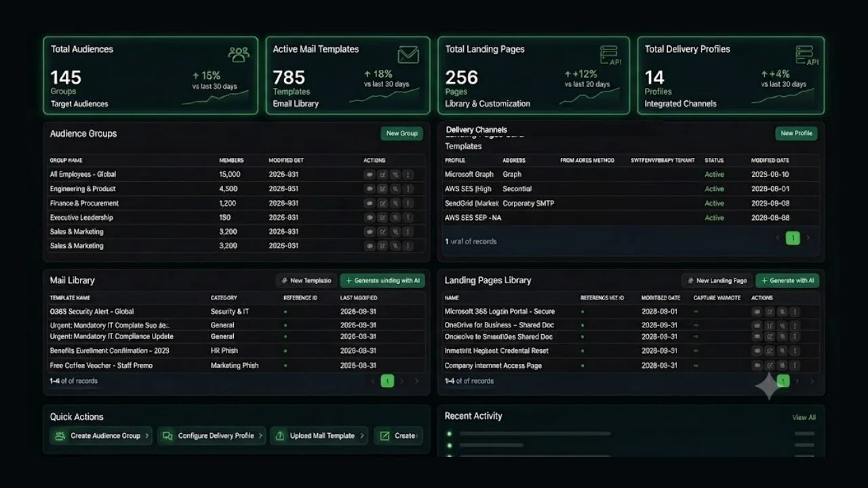Click the Active status of Microsoft Graph
This screenshot has height=488, width=868.
(x=715, y=174)
